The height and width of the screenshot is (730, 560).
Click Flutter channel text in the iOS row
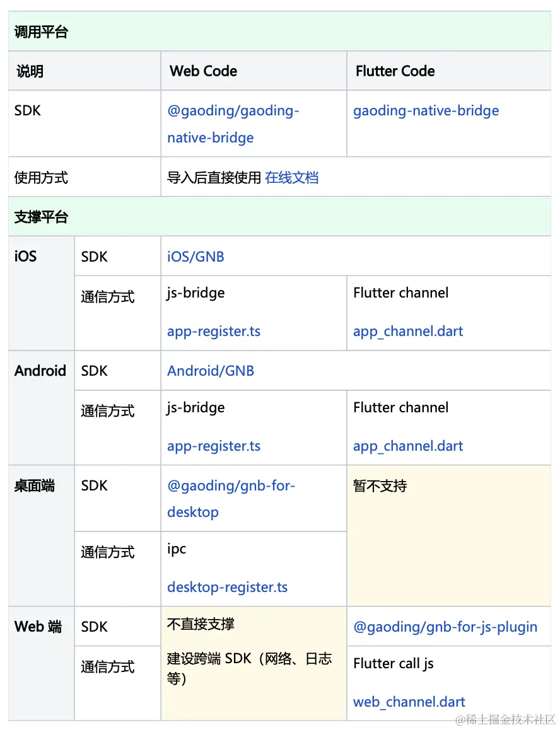(x=400, y=293)
